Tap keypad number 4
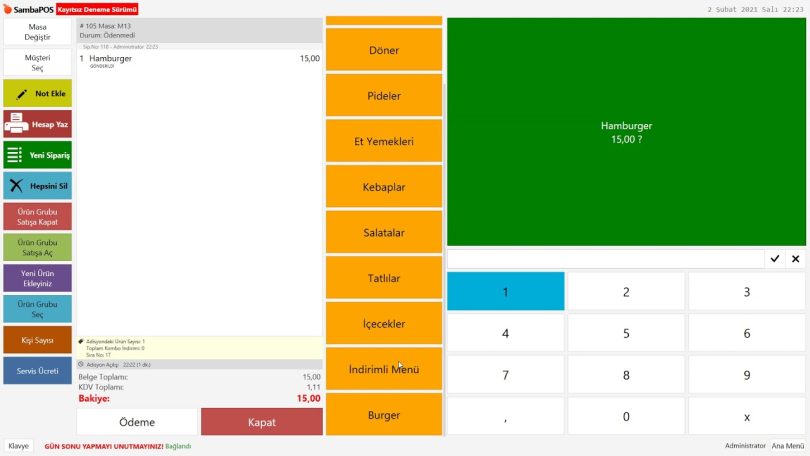Viewport: 810px width, 456px height. [505, 333]
